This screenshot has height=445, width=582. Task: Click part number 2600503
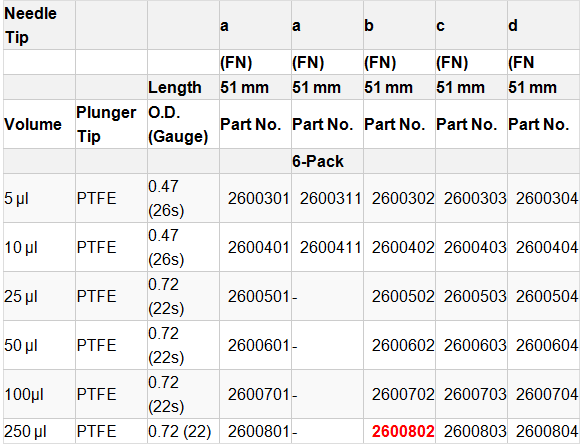(x=475, y=296)
